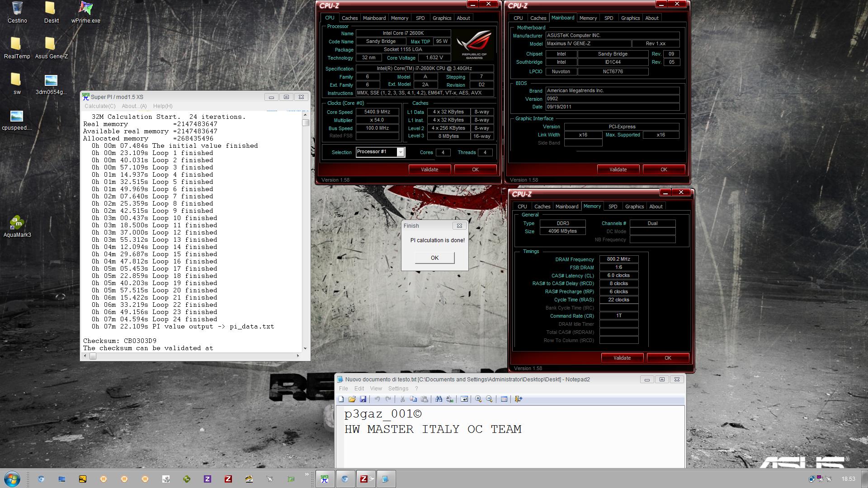Open the Cestino recycle bin icon
This screenshot has height=488, width=868.
[17, 12]
